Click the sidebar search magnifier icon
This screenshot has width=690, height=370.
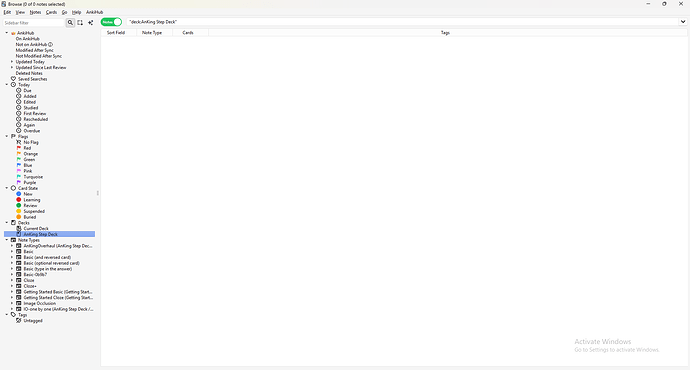click(70, 22)
